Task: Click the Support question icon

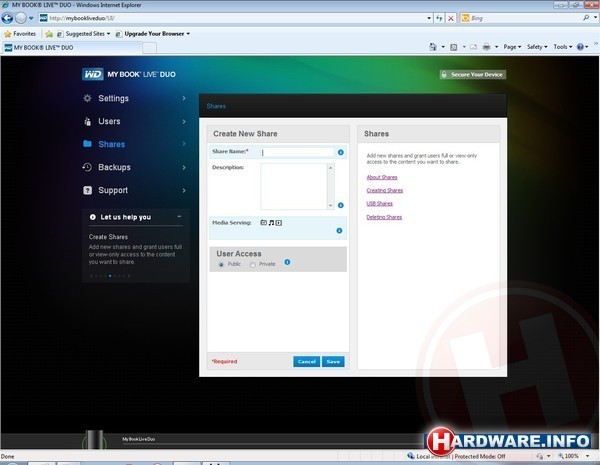Action: pyautogui.click(x=87, y=190)
